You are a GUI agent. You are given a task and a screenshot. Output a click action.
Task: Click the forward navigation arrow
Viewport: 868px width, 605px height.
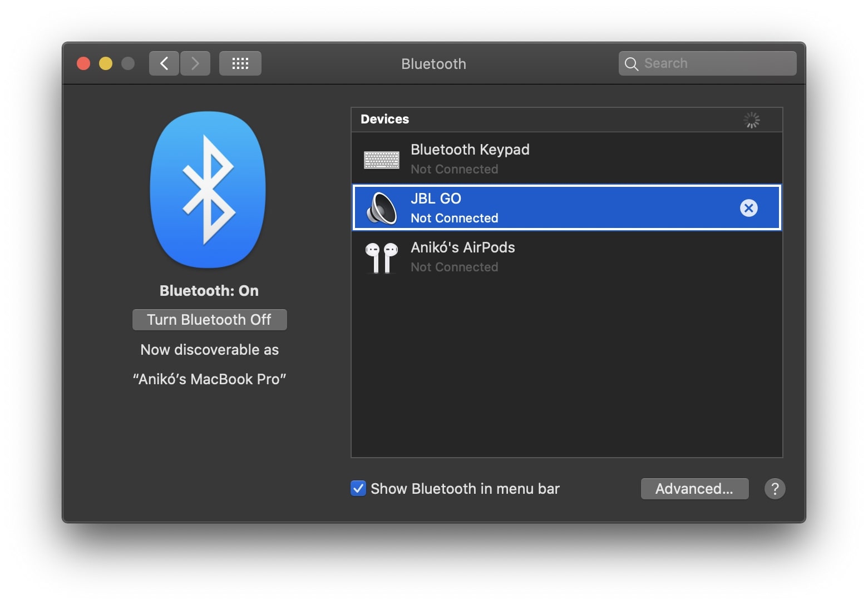point(195,63)
